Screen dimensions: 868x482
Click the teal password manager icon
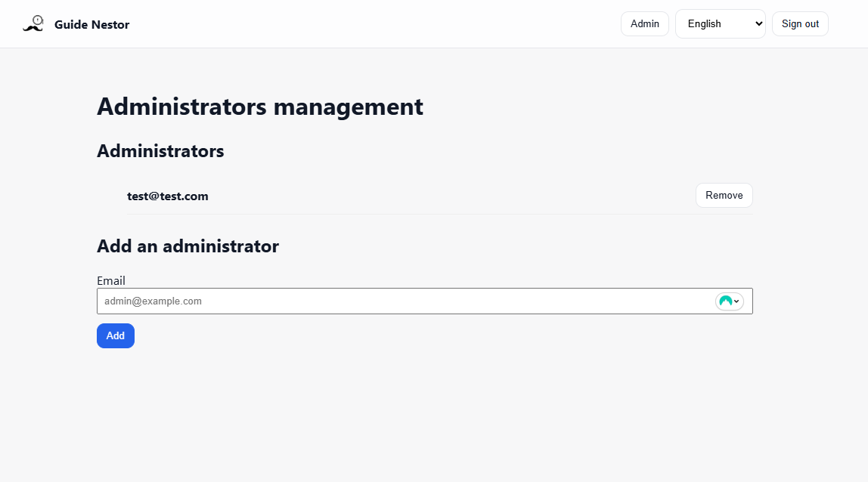(x=725, y=301)
